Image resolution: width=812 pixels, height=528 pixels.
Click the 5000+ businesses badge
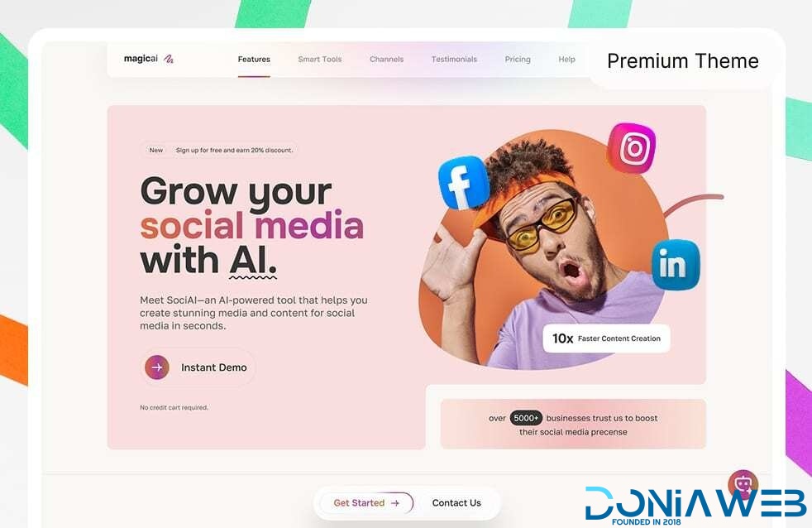click(x=526, y=418)
